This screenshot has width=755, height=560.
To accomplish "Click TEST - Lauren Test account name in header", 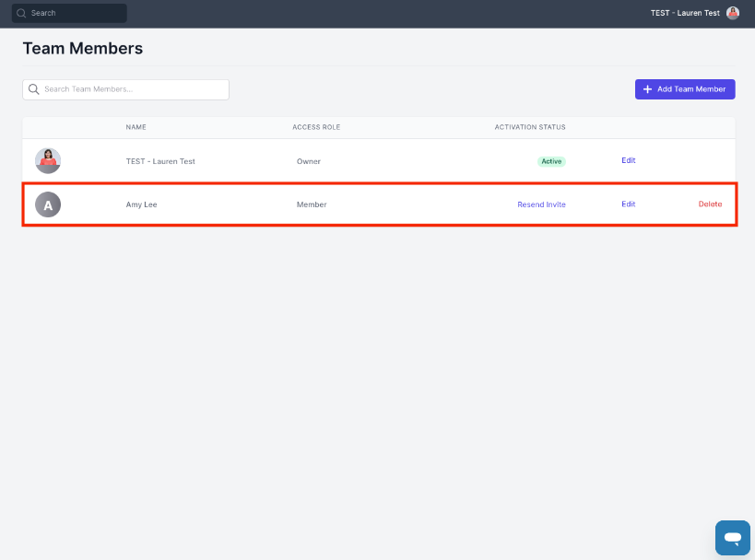I will point(685,13).
